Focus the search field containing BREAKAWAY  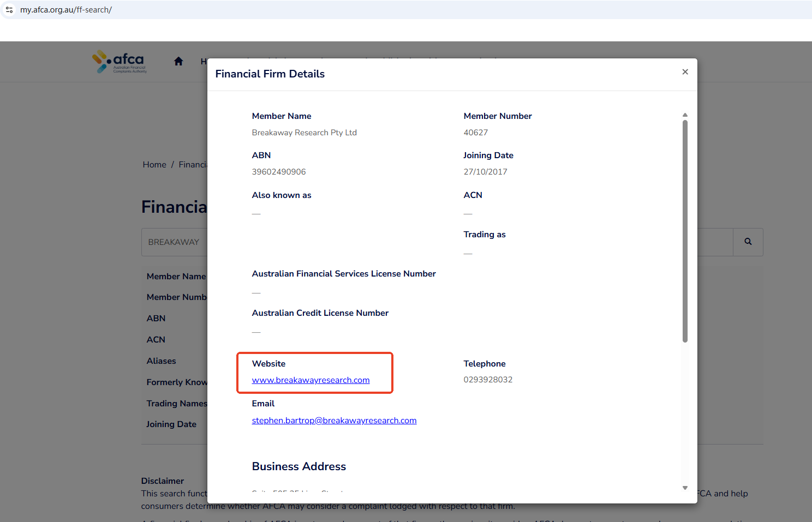coord(175,242)
